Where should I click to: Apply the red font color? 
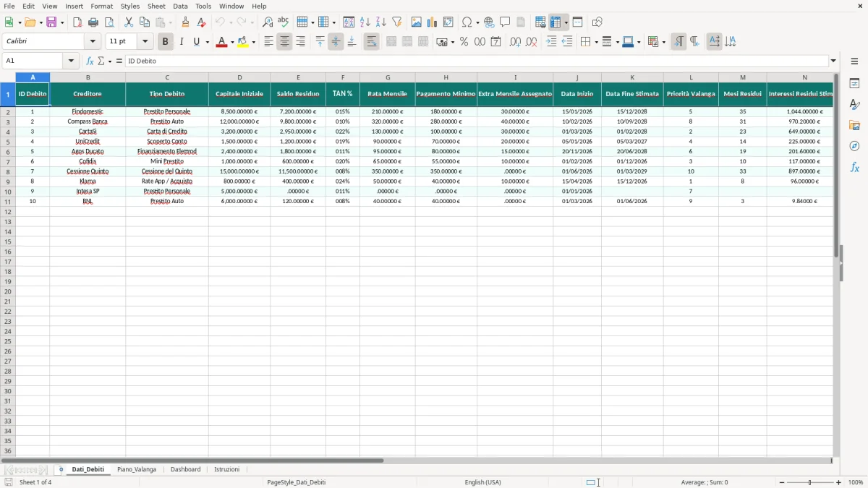[x=221, y=42]
